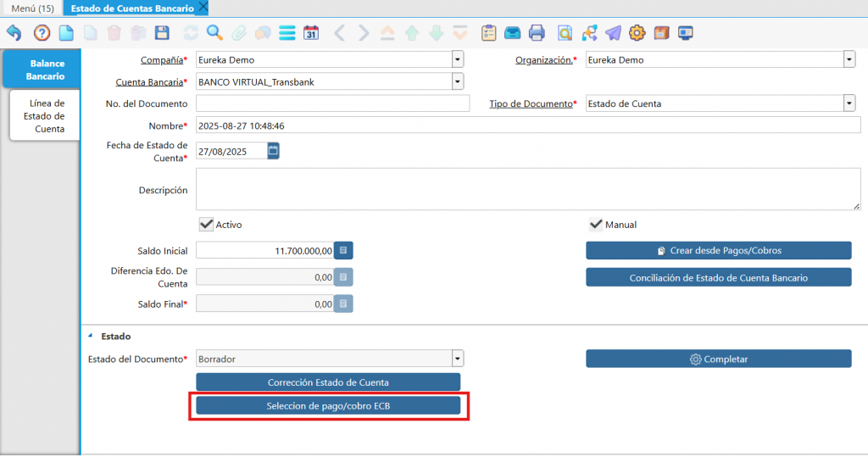Expand the Compañía dropdown
The image size is (868, 457).
458,60
